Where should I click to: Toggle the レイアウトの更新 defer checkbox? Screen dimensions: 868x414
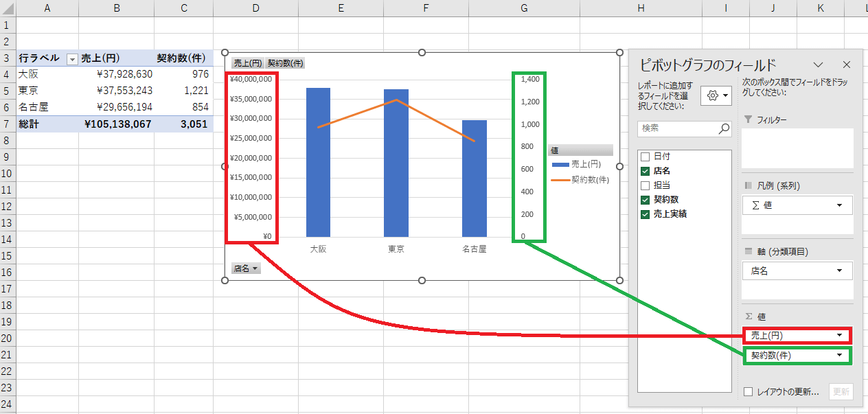click(x=749, y=391)
